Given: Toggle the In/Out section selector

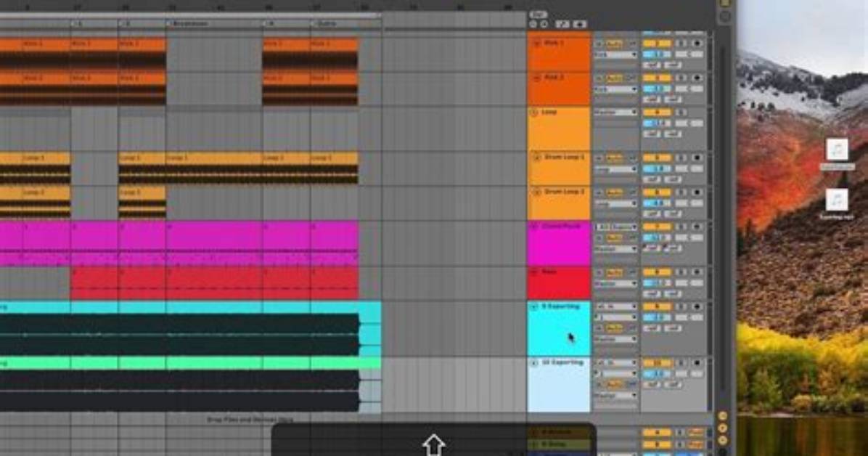Looking at the screenshot, I should pyautogui.click(x=723, y=415).
